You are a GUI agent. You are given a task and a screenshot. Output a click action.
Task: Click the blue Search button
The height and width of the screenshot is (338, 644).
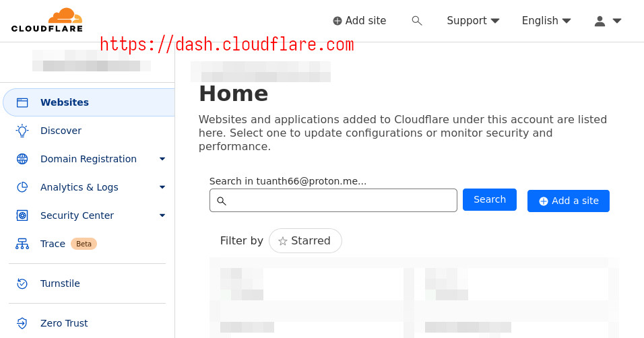(490, 199)
